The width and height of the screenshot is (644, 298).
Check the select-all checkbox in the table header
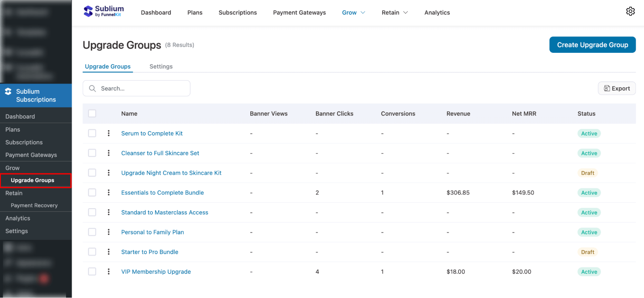point(92,113)
